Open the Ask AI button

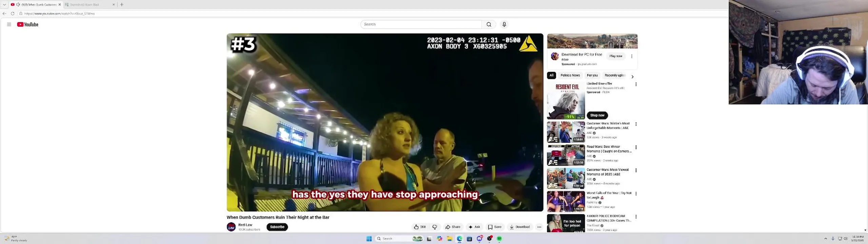[474, 227]
